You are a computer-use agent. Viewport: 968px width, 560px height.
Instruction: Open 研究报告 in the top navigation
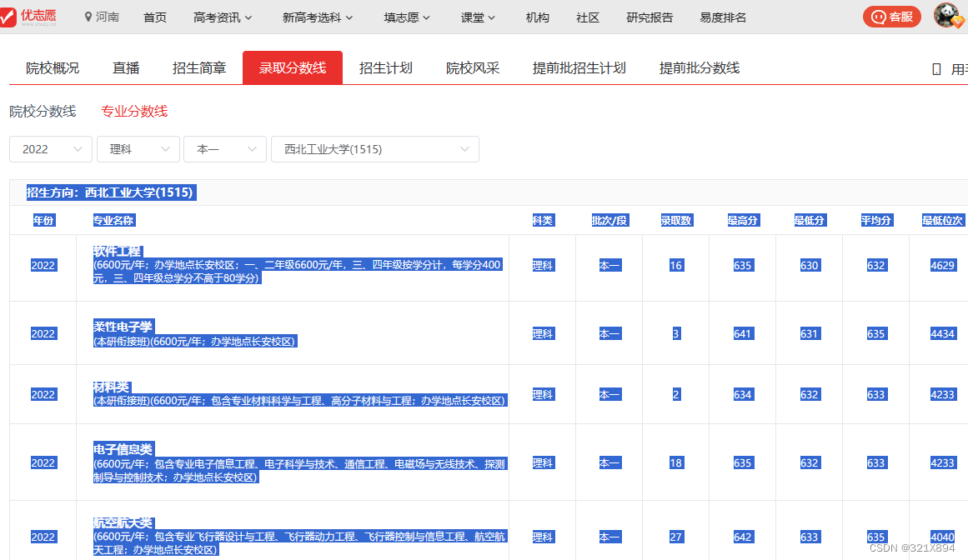(x=650, y=17)
